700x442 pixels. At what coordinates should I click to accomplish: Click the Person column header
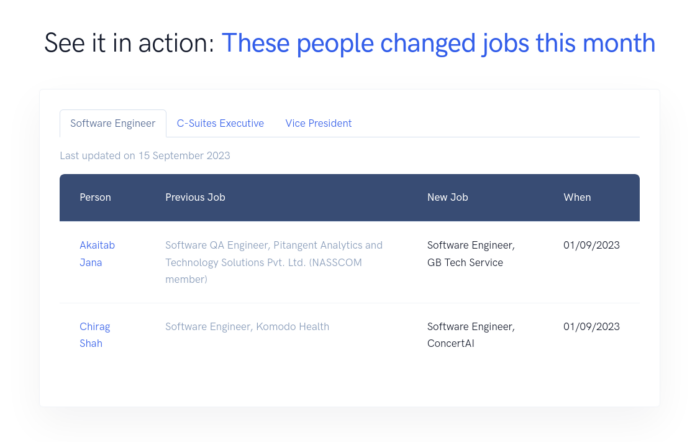click(x=95, y=197)
